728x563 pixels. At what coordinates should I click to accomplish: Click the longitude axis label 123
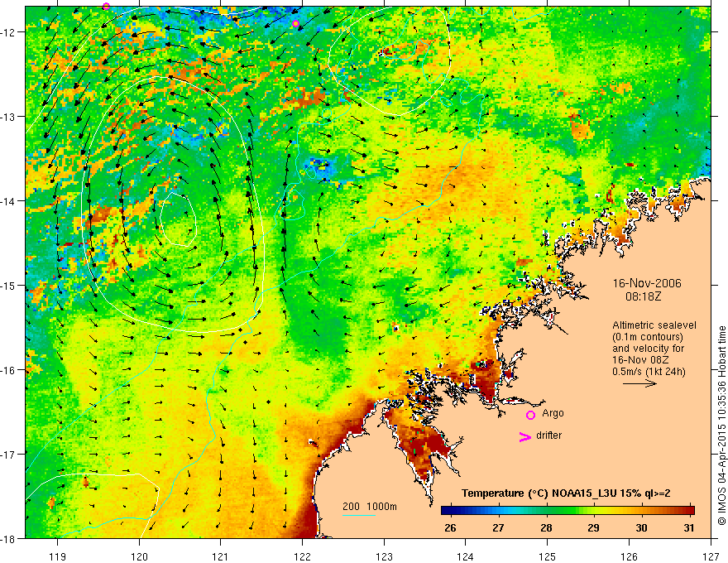coord(384,556)
